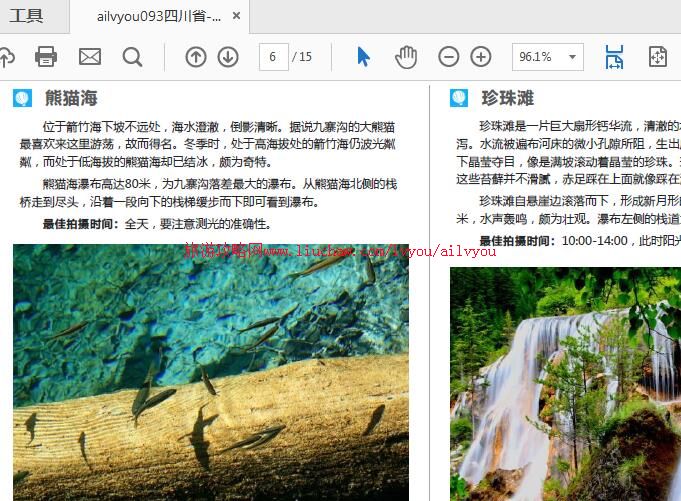Screen dimensions: 681x501
Task: Choose the arrow Selection tool
Action: pyautogui.click(x=363, y=57)
